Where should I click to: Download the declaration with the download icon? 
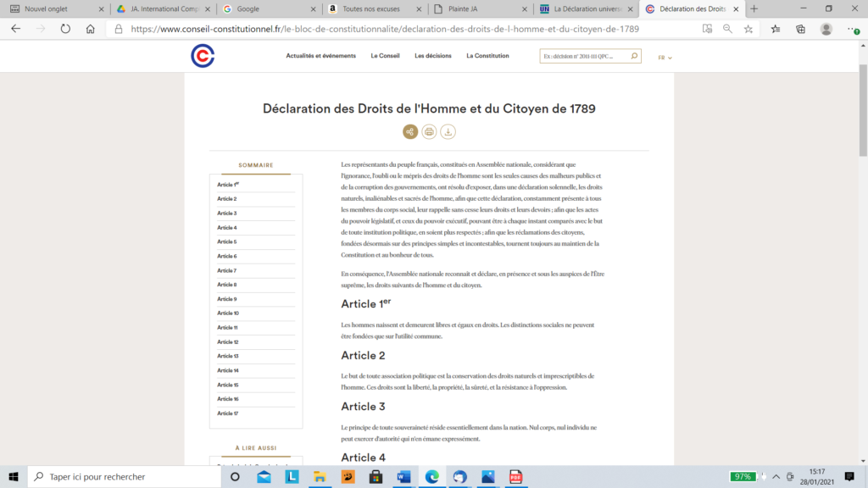click(448, 131)
